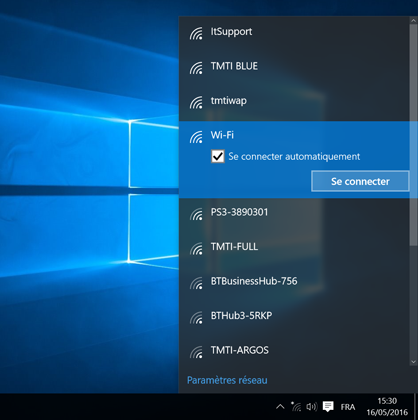Image resolution: width=418 pixels, height=420 pixels.
Task: Click the scroll down arrow of network list
Action: [413, 362]
